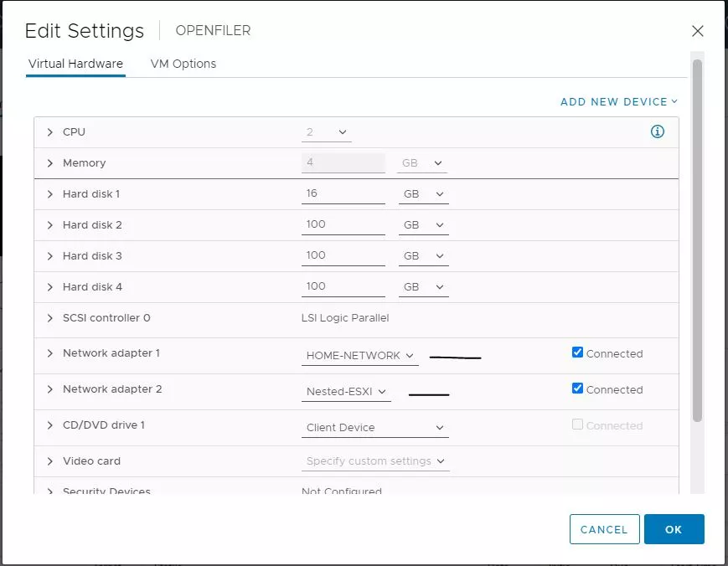The image size is (728, 566).
Task: Open Hard disk 4 unit dropdown
Action: [x=423, y=287]
